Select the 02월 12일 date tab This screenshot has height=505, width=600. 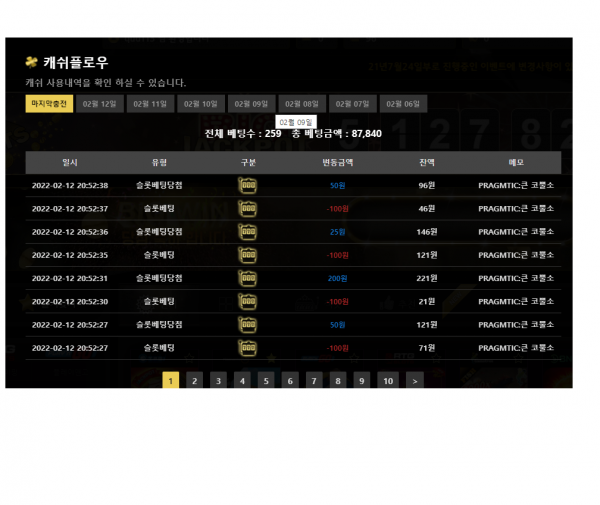pos(99,104)
